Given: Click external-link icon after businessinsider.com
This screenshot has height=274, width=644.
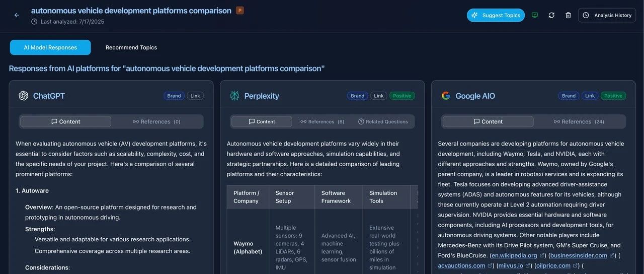Looking at the screenshot, I should [x=612, y=256].
